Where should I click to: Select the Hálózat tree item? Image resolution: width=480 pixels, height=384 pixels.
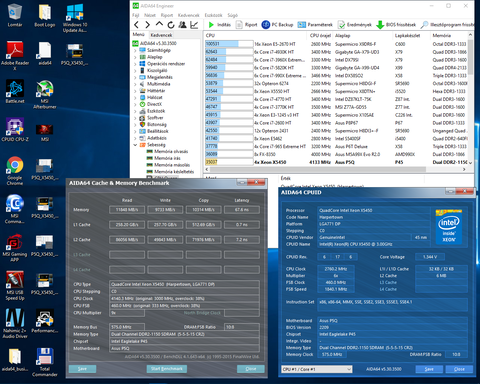(155, 97)
